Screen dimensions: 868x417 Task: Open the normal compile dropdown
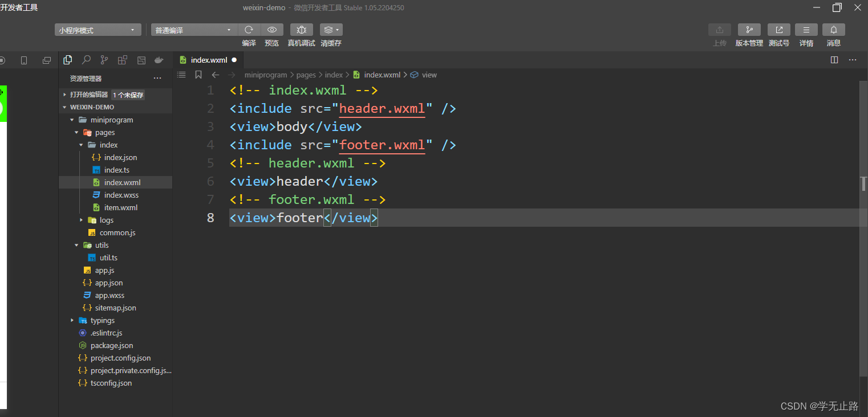194,30
